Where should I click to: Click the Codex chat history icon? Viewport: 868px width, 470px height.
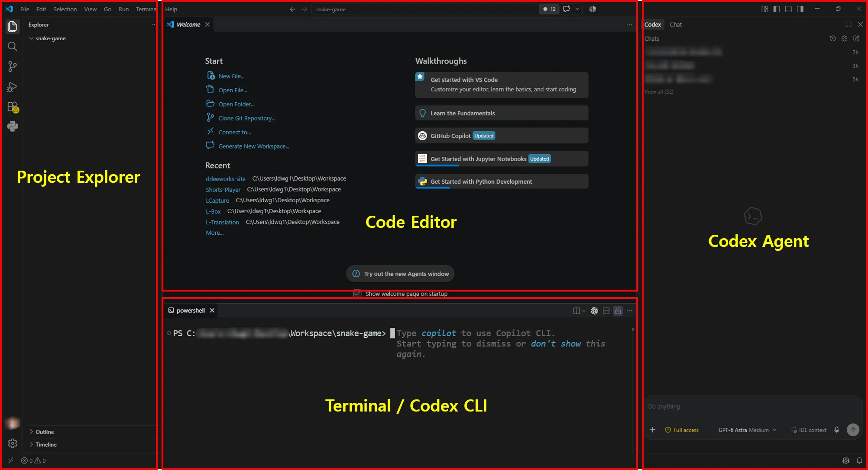coord(832,39)
